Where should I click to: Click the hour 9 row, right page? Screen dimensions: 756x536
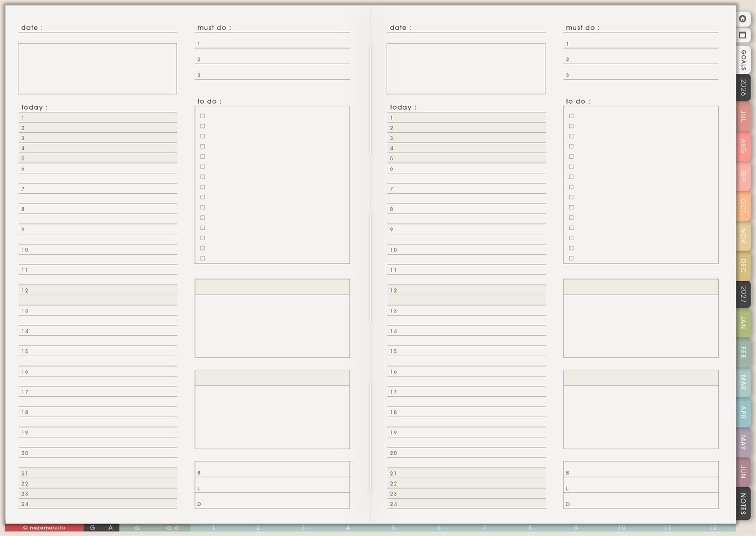467,229
